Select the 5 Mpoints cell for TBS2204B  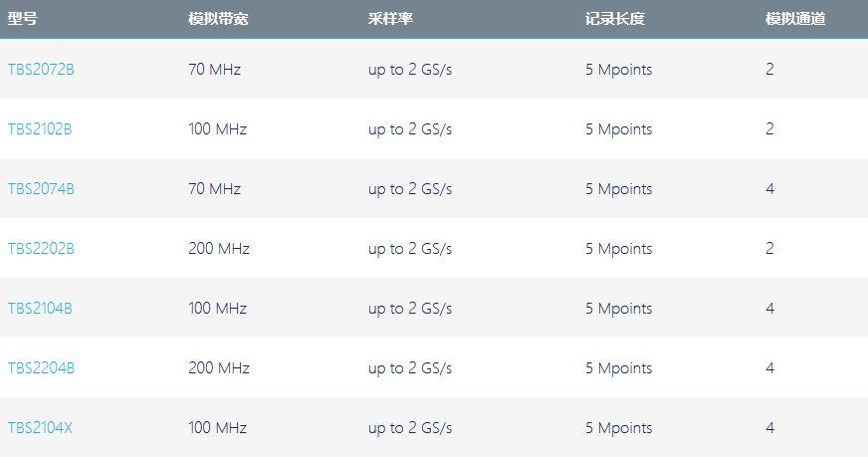tap(619, 369)
